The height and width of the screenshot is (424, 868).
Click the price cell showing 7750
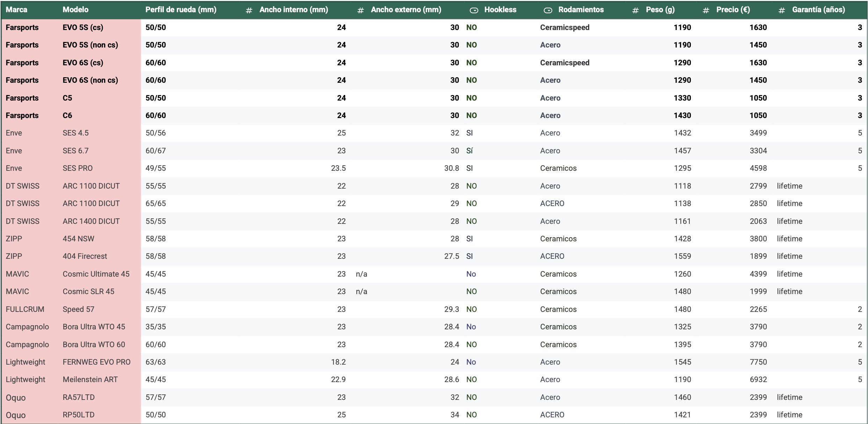tap(758, 362)
